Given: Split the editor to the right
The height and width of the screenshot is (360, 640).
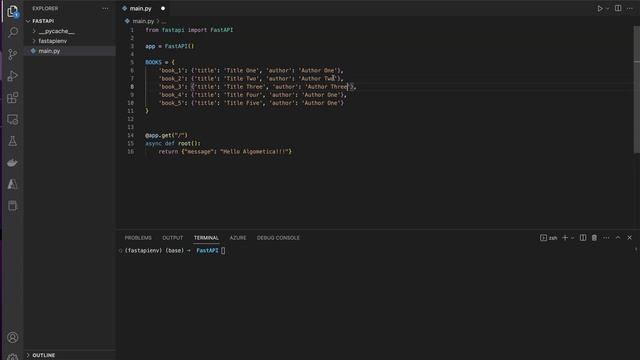Looking at the screenshot, I should point(618,9).
